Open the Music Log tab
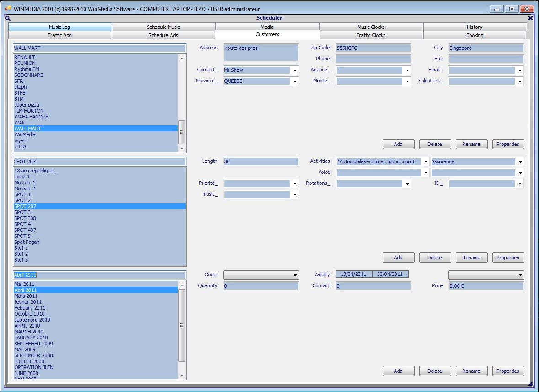 pos(60,27)
